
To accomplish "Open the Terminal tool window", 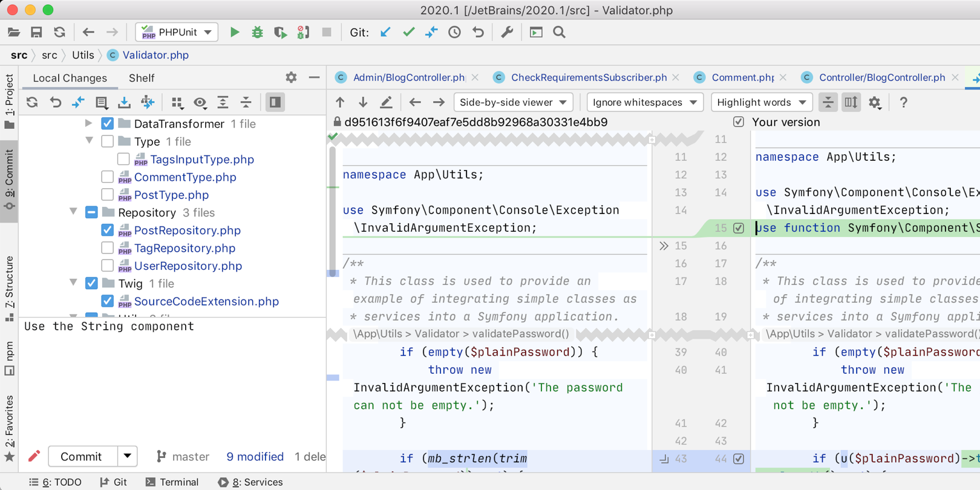I will pos(172,482).
